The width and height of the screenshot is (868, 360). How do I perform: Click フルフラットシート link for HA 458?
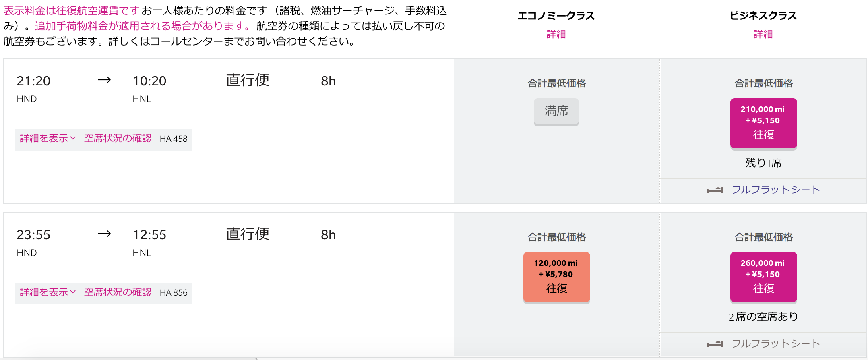[776, 190]
